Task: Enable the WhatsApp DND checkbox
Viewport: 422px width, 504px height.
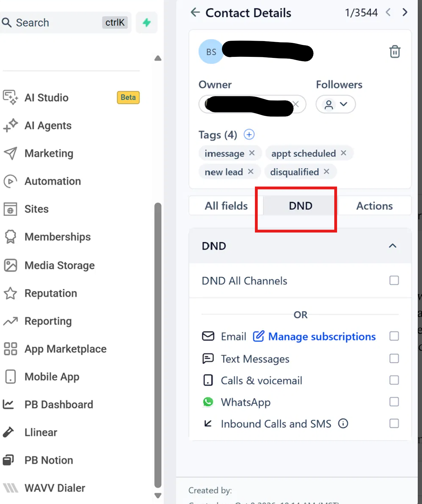Action: 394,402
